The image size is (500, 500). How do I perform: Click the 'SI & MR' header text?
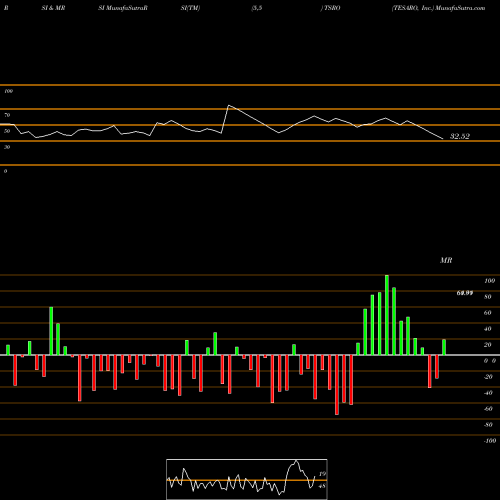click(53, 8)
